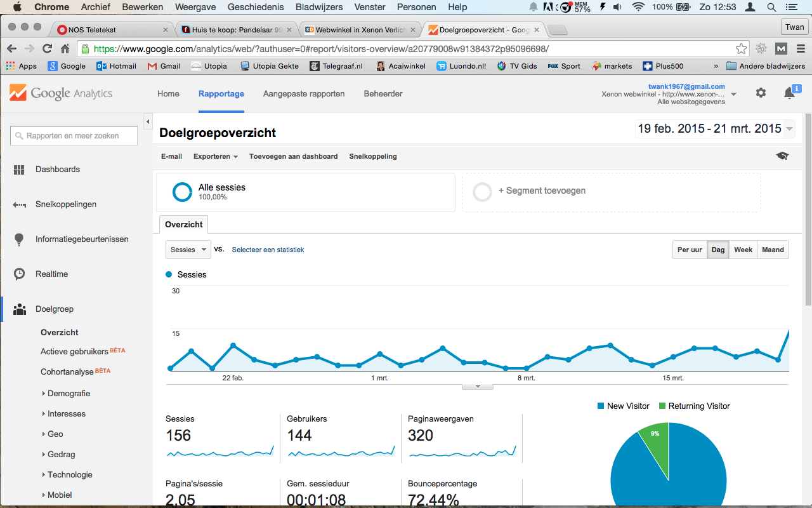Image resolution: width=812 pixels, height=508 pixels.
Task: Open Aangepaste rapporten tab
Action: pos(304,93)
